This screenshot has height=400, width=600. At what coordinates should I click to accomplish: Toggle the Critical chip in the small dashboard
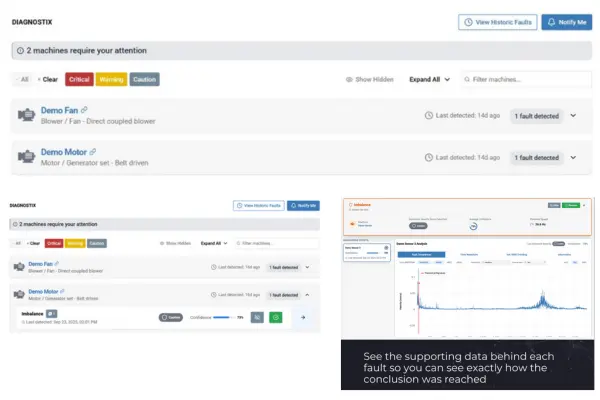pyautogui.click(x=54, y=243)
